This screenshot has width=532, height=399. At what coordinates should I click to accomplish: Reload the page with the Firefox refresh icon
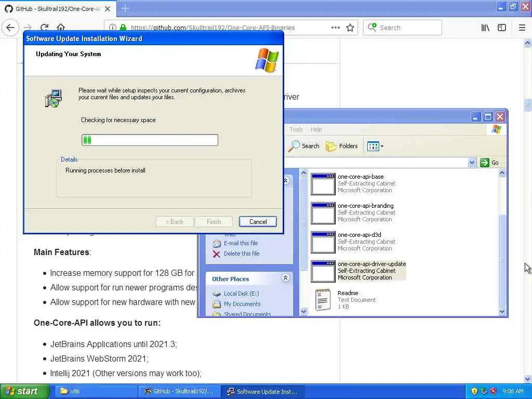pyautogui.click(x=44, y=28)
